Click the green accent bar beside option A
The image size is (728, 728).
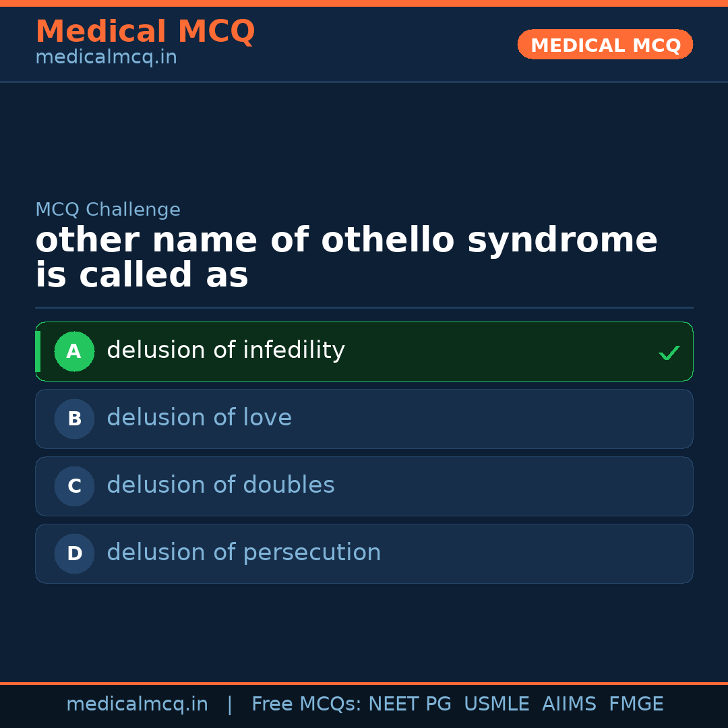point(38,351)
